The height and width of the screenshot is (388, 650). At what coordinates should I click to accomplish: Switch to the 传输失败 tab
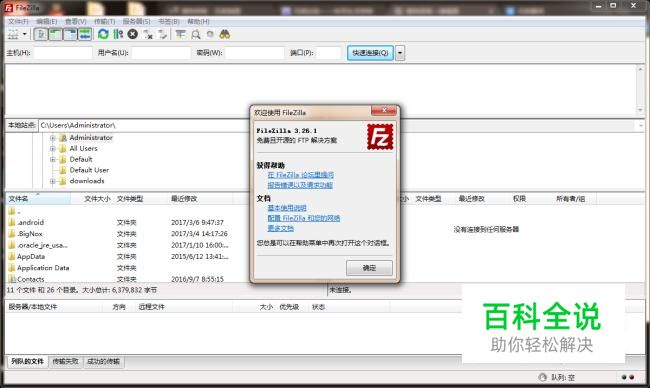(65, 361)
